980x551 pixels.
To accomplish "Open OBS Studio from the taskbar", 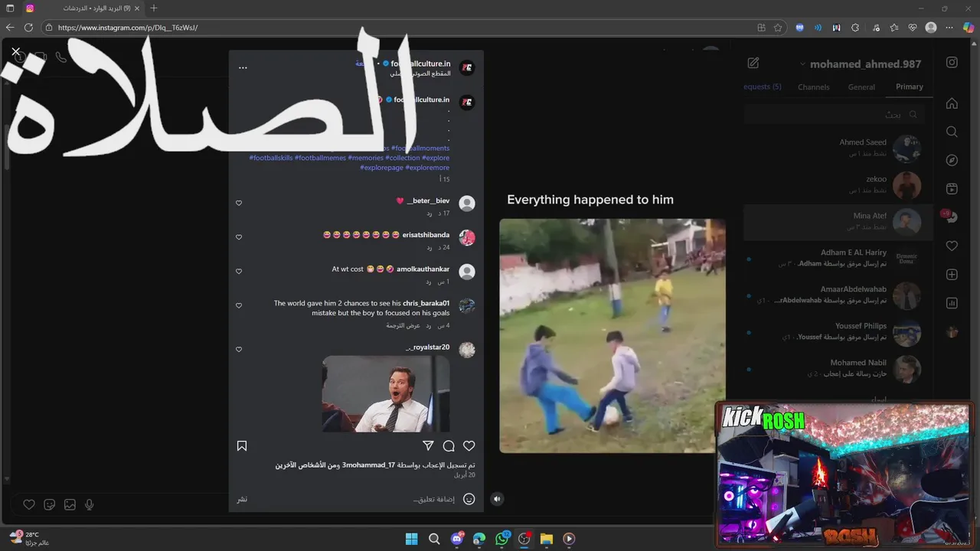I will (x=524, y=539).
